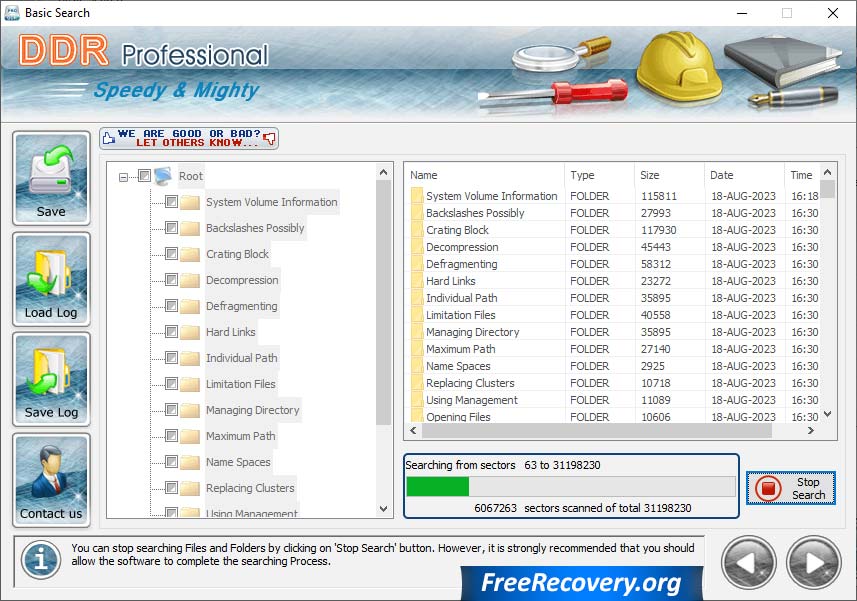Click the thumbs-down icon in feedback banner
Viewport: 857px width, 601px height.
tap(269, 138)
